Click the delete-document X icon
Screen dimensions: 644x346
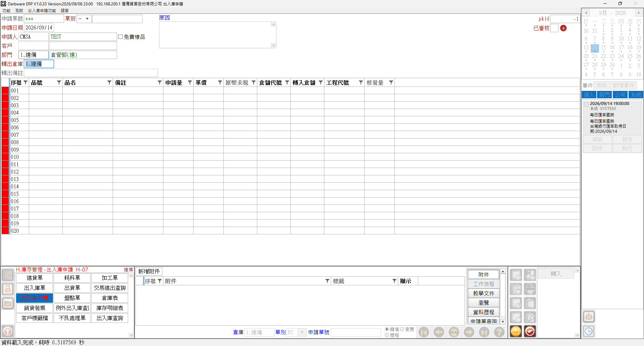pos(516,317)
